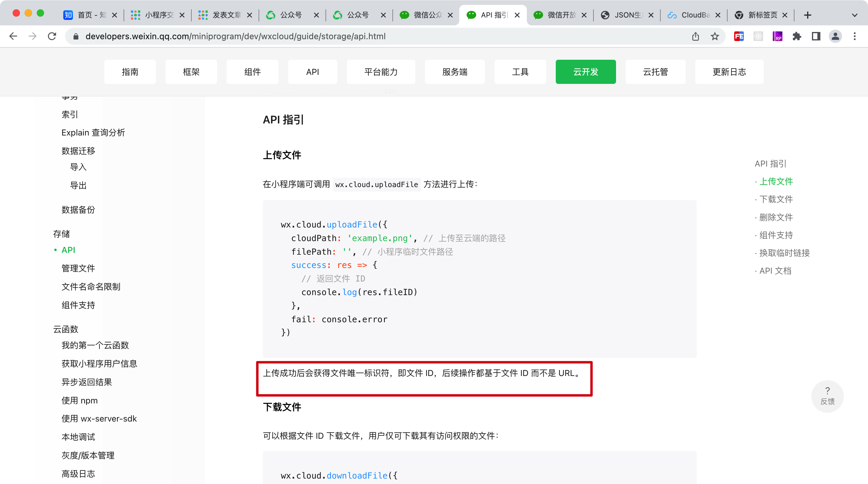868x484 pixels.
Task: Open new tab with plus icon
Action: click(x=807, y=15)
